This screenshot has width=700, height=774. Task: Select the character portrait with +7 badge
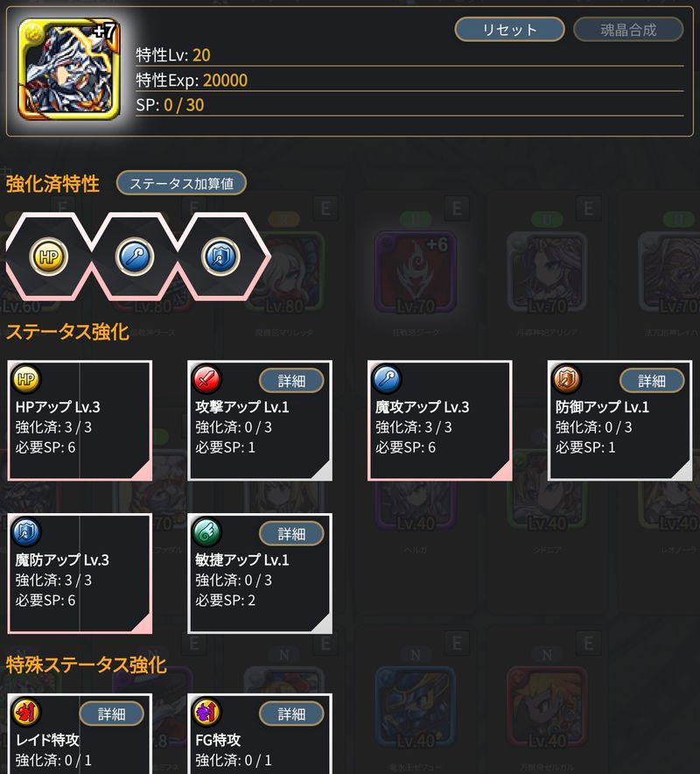pos(69,69)
